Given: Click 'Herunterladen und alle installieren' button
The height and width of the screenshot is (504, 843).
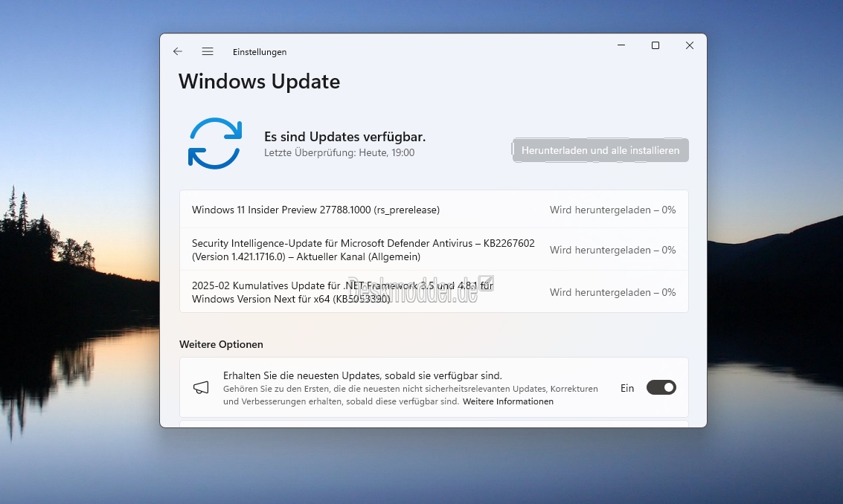Looking at the screenshot, I should pyautogui.click(x=600, y=150).
